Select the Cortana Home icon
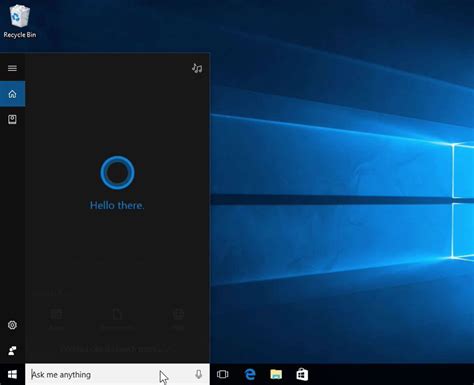The width and height of the screenshot is (474, 385). click(x=12, y=94)
